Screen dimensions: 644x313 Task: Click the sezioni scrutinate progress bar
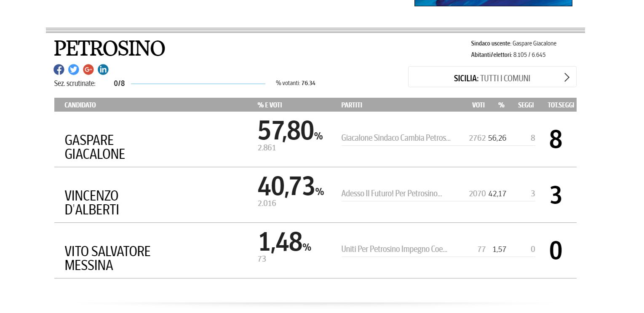pyautogui.click(x=198, y=83)
